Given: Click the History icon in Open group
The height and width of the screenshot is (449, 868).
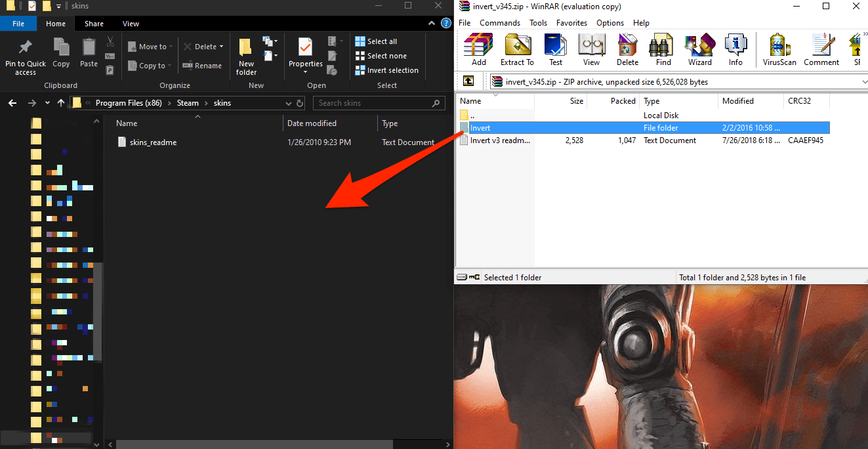Looking at the screenshot, I should 333,70.
